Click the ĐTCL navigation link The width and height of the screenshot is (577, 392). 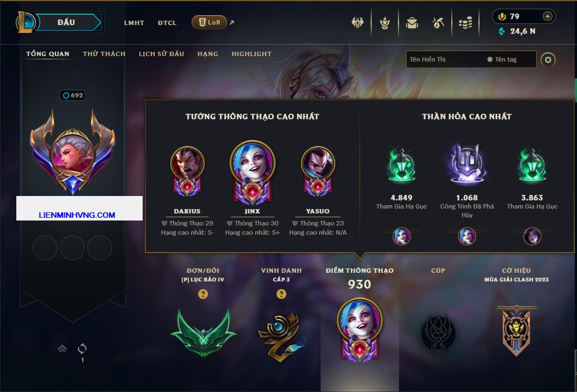[x=167, y=23]
